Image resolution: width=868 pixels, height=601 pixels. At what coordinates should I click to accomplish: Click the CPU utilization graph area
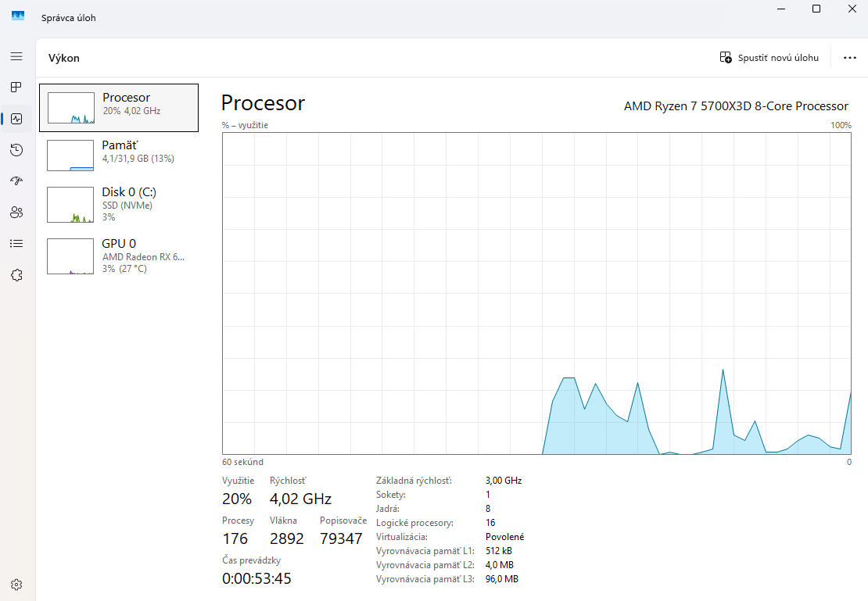click(536, 293)
